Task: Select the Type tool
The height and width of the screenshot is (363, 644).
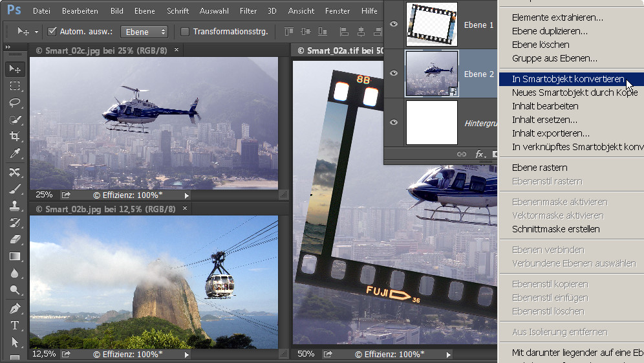Action: [15, 325]
